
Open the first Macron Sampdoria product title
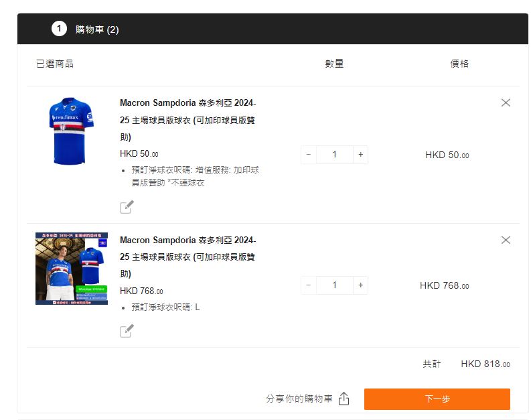[188, 120]
